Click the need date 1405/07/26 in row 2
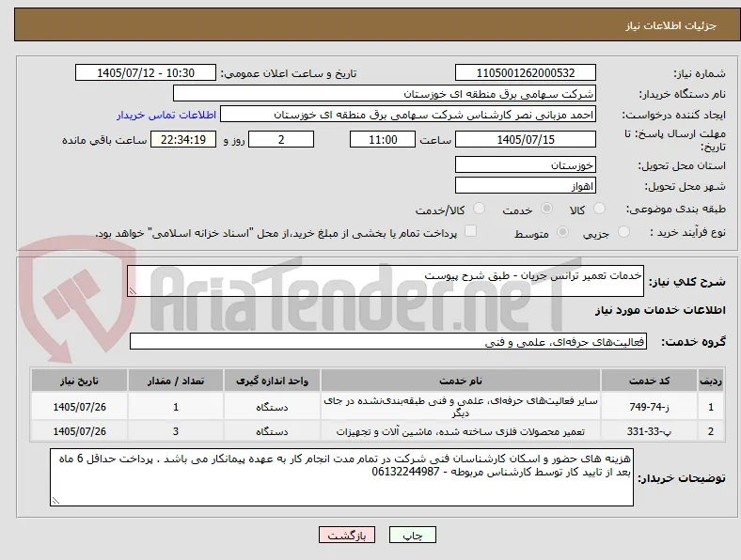Image resolution: width=741 pixels, height=560 pixels. 79,431
